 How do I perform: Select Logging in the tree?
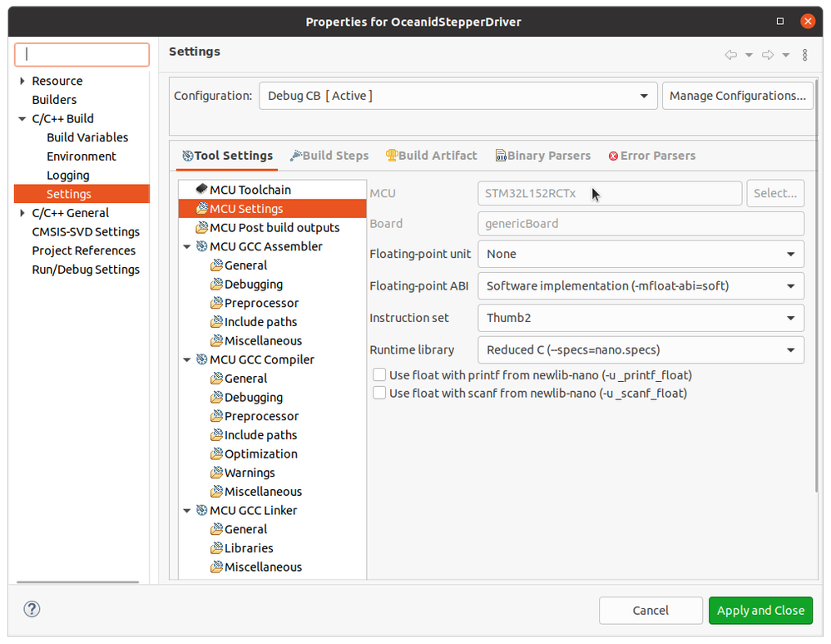[68, 175]
